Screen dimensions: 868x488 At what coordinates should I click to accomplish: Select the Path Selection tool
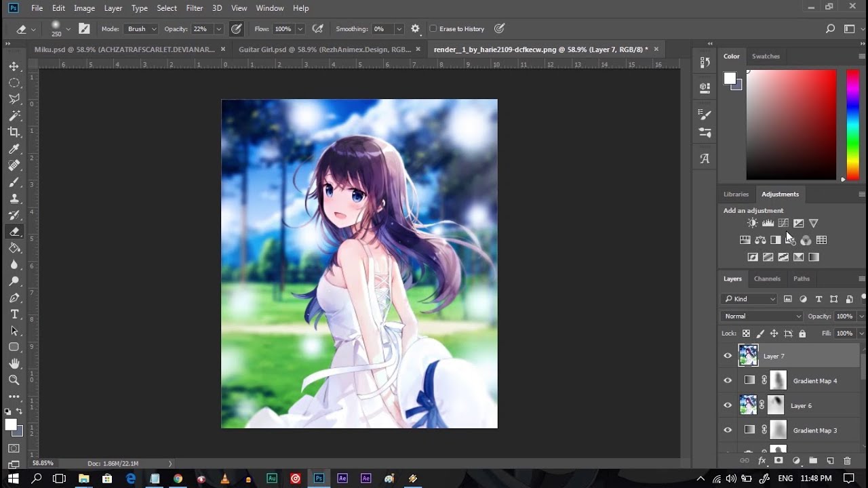14,331
